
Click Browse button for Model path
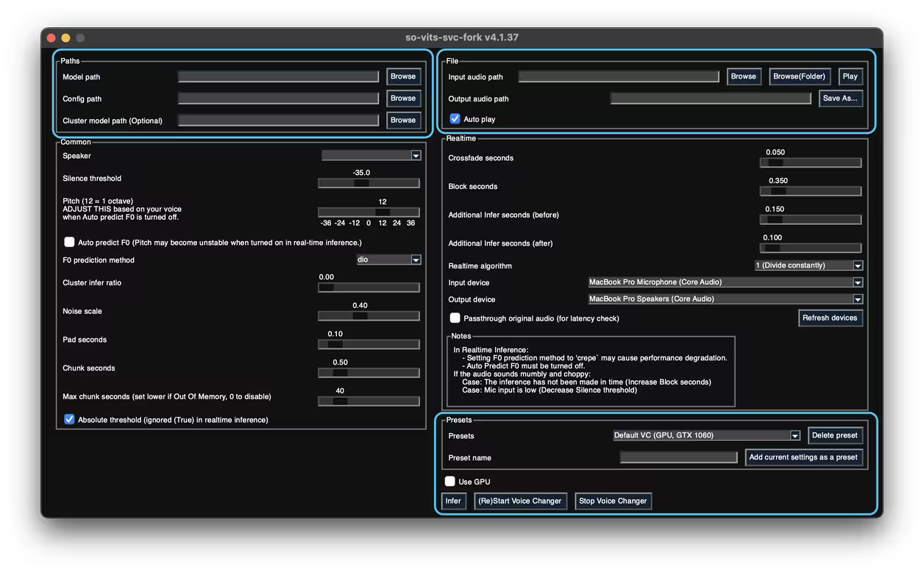403,76
